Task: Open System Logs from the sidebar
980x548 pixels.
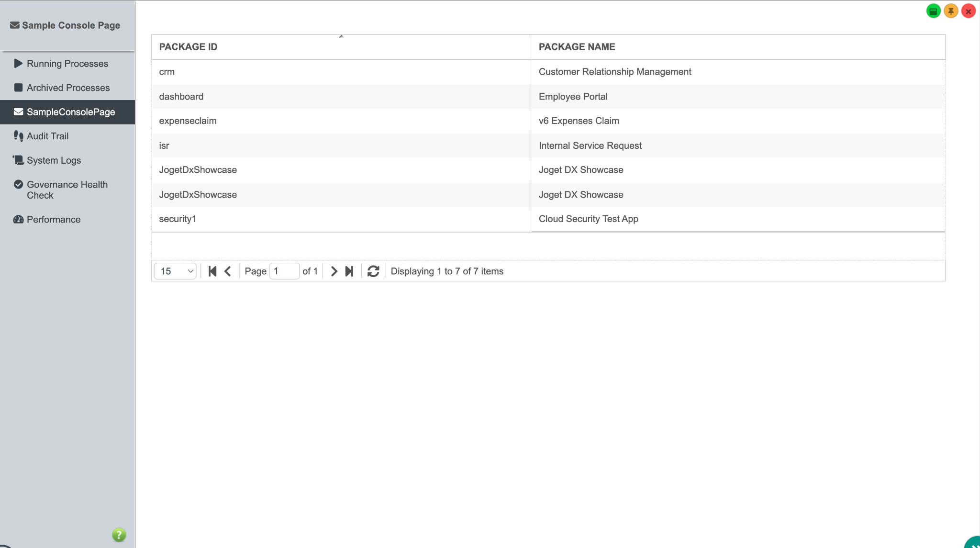Action: point(54,160)
